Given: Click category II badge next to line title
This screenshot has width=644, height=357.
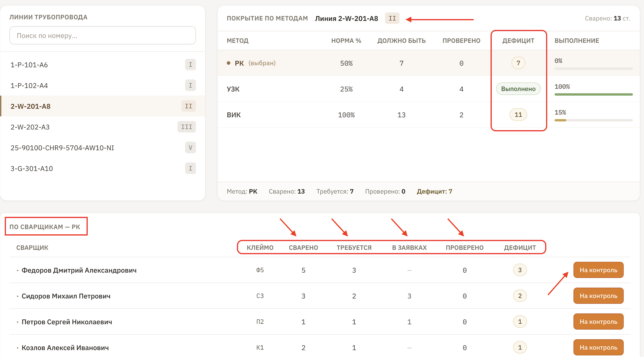Looking at the screenshot, I should tap(392, 19).
